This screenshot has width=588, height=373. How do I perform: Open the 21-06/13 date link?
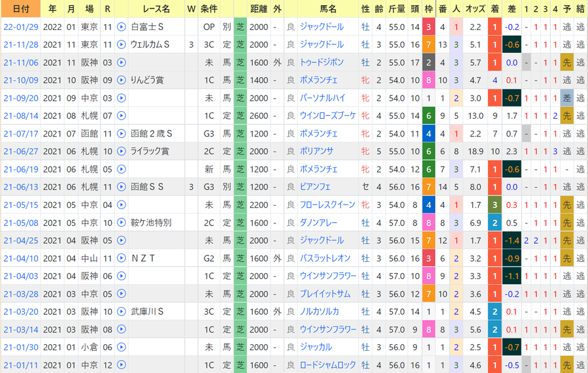click(x=21, y=187)
